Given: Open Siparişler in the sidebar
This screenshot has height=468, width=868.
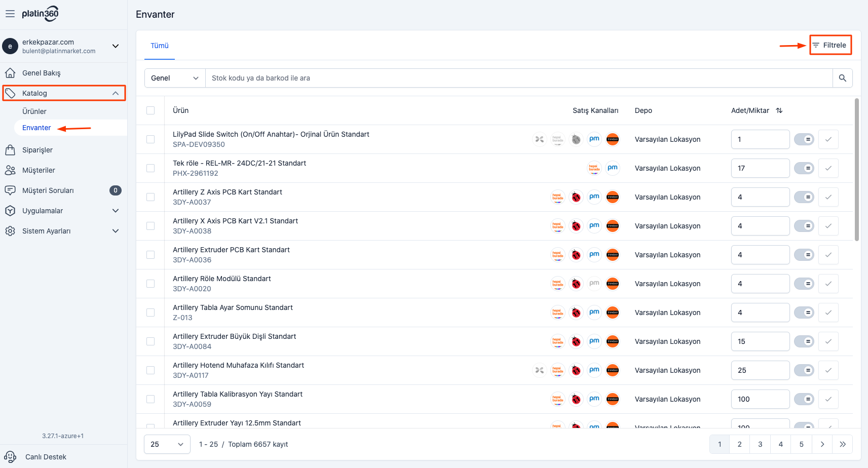Looking at the screenshot, I should 37,150.
